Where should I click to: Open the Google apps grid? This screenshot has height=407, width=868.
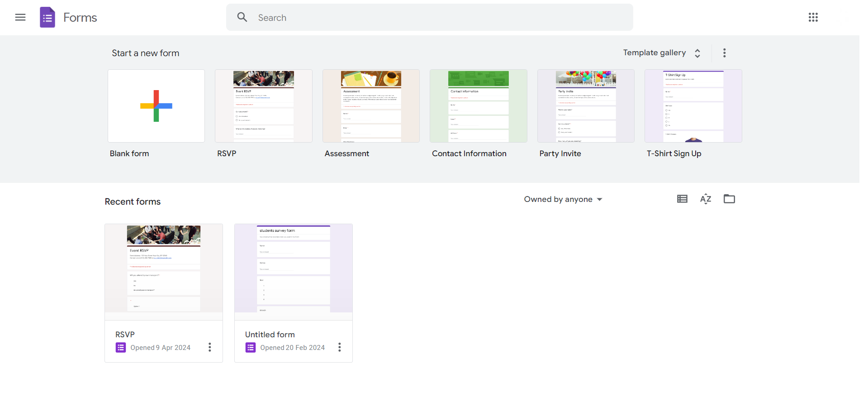(813, 17)
